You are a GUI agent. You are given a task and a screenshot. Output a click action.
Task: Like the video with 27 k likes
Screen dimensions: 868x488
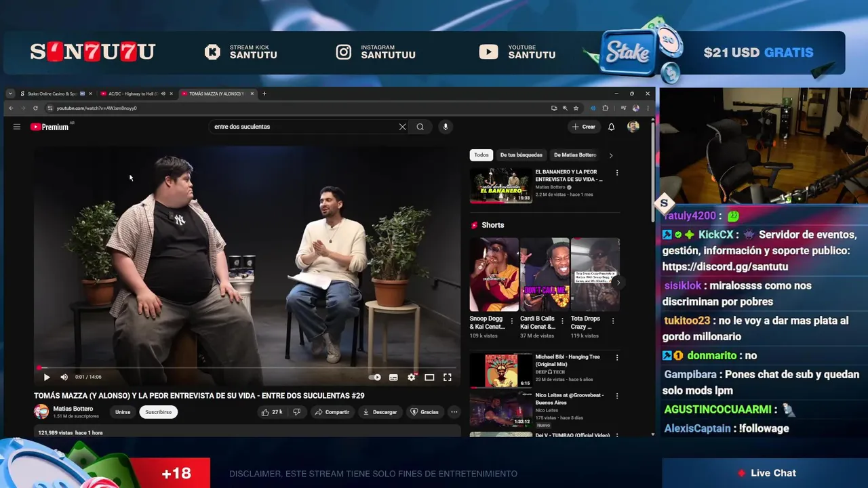[273, 412]
